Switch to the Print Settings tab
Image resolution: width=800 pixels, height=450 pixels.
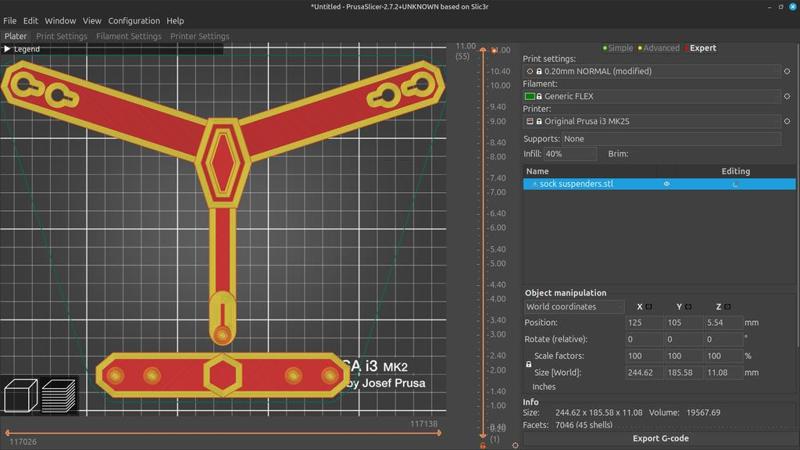pyautogui.click(x=62, y=36)
